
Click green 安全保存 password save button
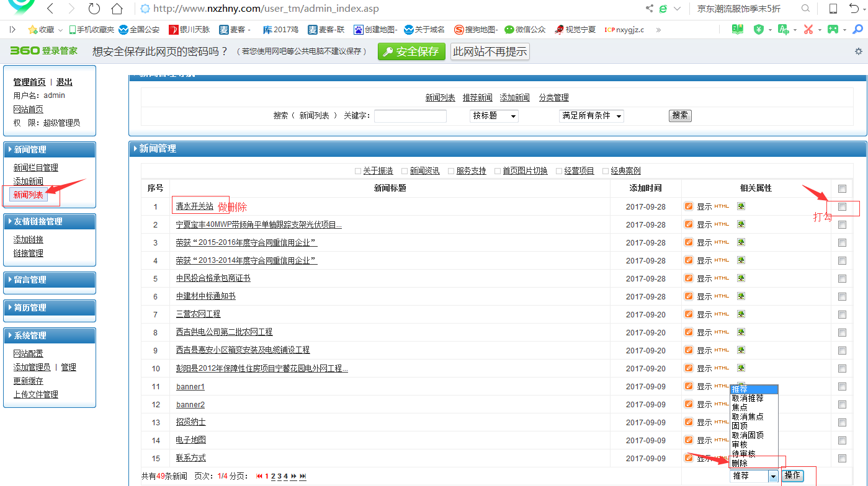pos(411,51)
